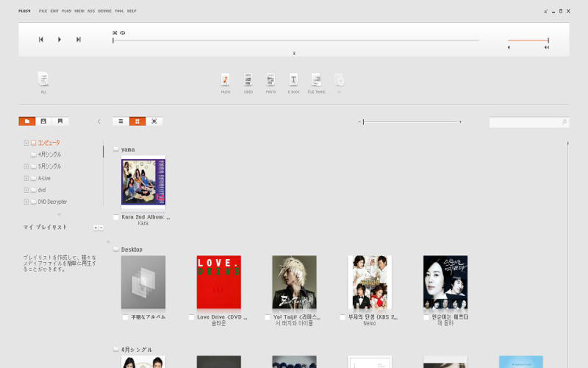Expand the dvd tree node
The image size is (588, 368).
[x=26, y=190]
